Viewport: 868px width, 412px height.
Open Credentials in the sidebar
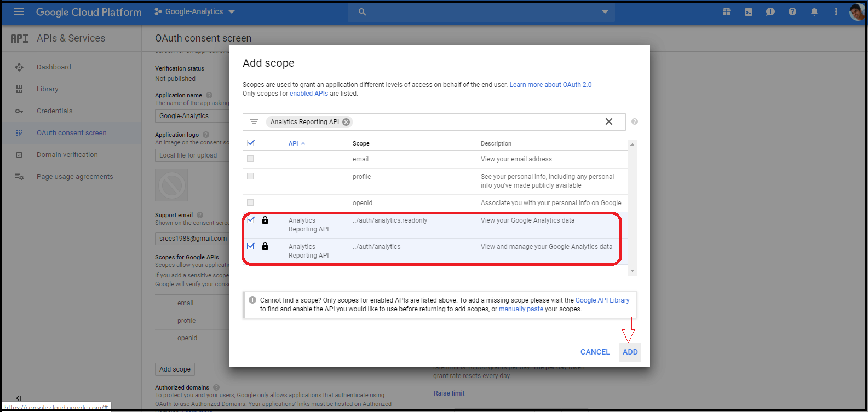[54, 111]
